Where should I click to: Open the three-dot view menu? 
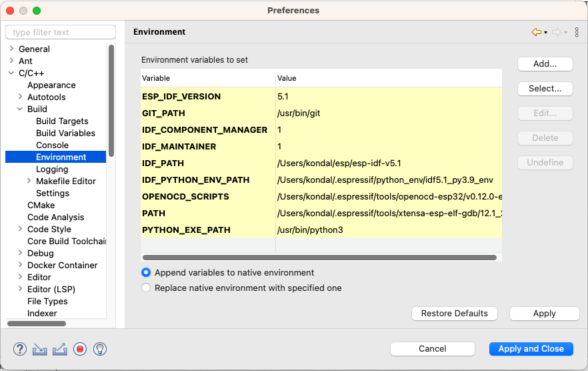[577, 32]
